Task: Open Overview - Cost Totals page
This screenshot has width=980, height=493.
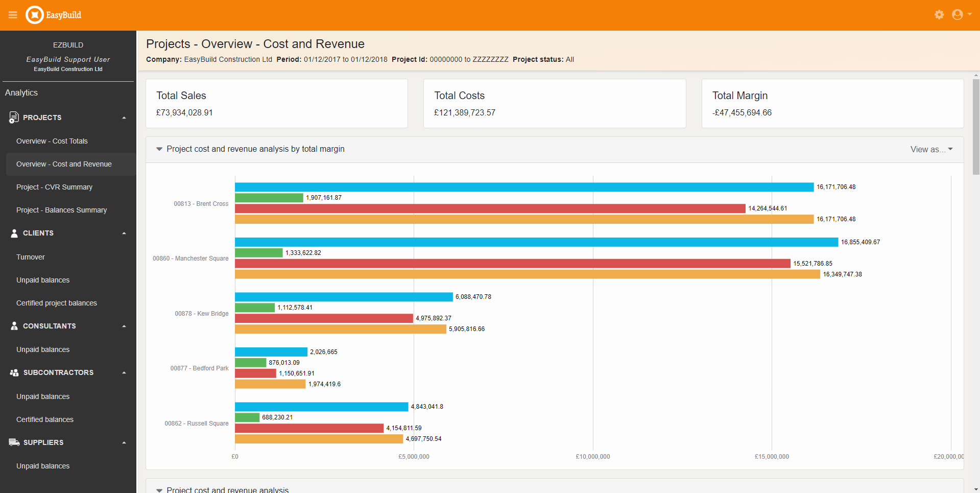Action: click(52, 141)
